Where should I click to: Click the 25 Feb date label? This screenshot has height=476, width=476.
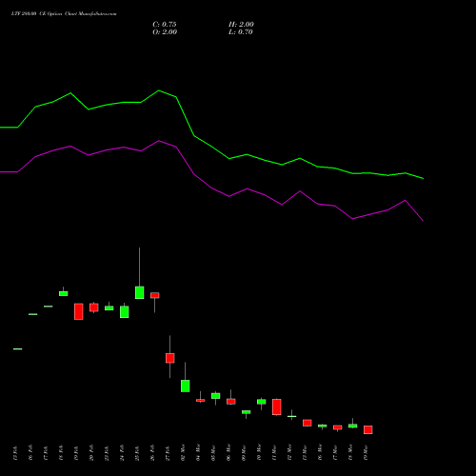(x=137, y=453)
